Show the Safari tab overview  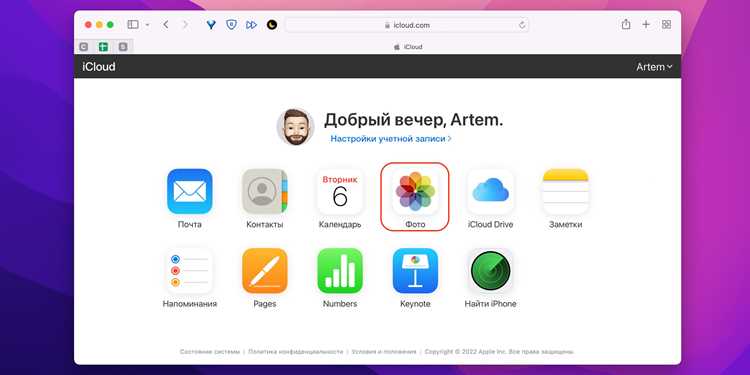pos(666,24)
